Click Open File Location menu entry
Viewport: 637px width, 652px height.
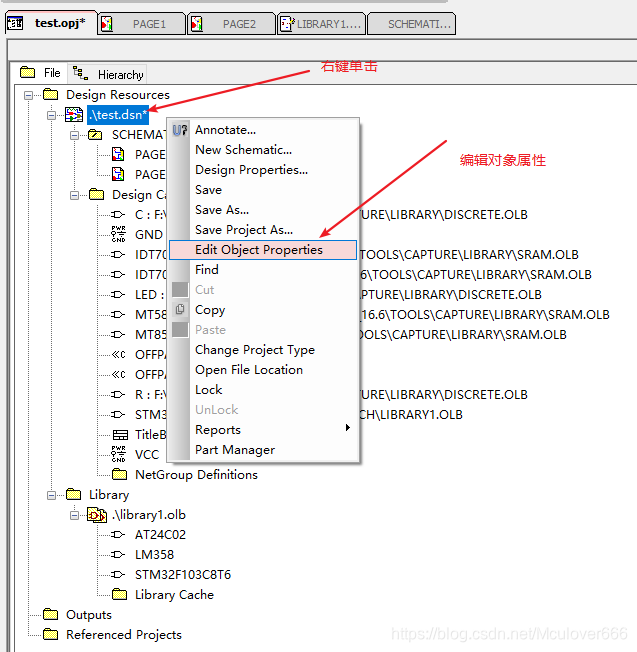248,370
